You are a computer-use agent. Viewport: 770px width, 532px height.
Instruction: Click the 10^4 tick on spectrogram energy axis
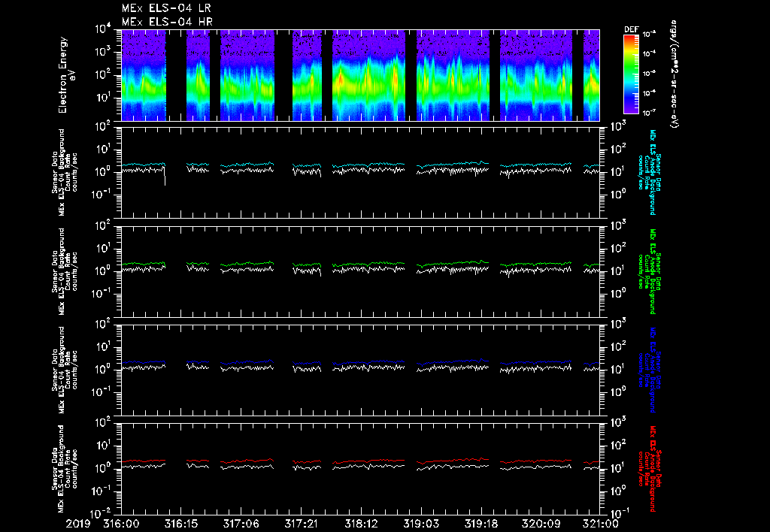point(103,29)
